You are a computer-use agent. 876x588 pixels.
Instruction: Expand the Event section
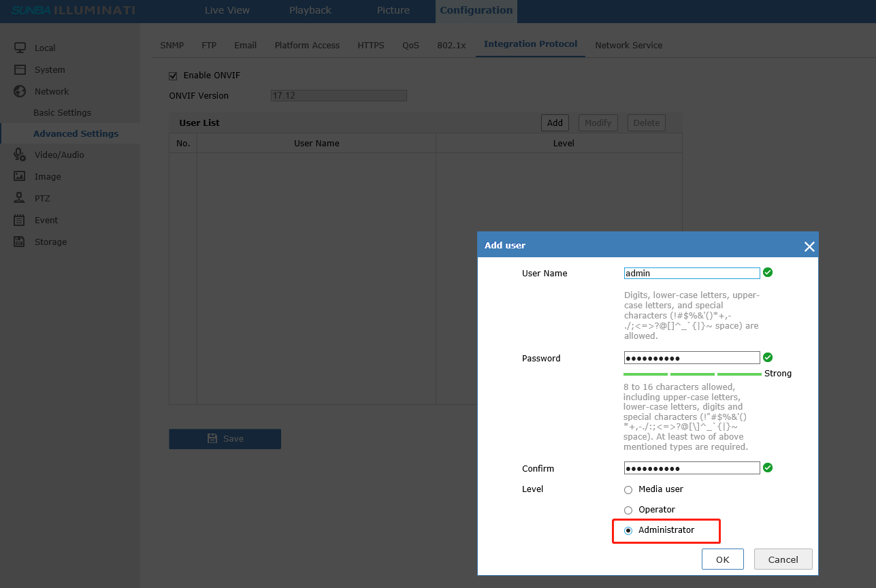point(46,220)
